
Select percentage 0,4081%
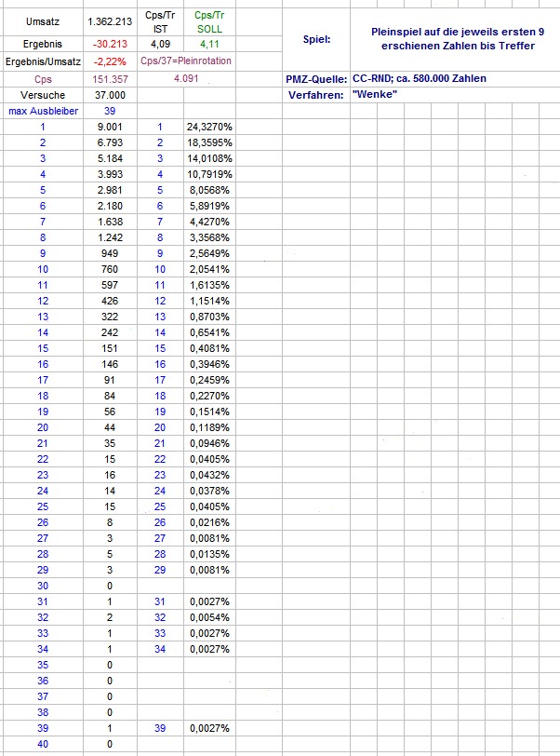209,348
